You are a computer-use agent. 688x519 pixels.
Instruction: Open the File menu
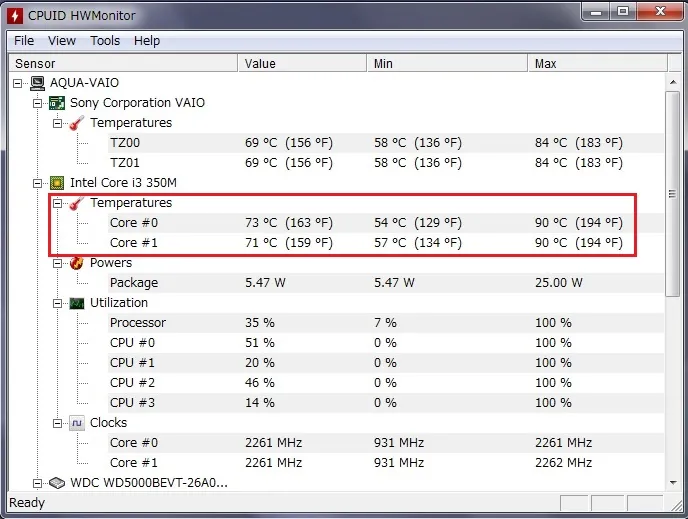(x=24, y=41)
